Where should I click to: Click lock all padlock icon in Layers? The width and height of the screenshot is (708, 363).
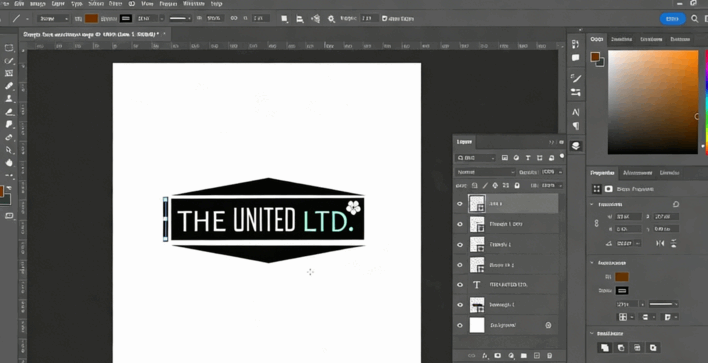pos(517,185)
